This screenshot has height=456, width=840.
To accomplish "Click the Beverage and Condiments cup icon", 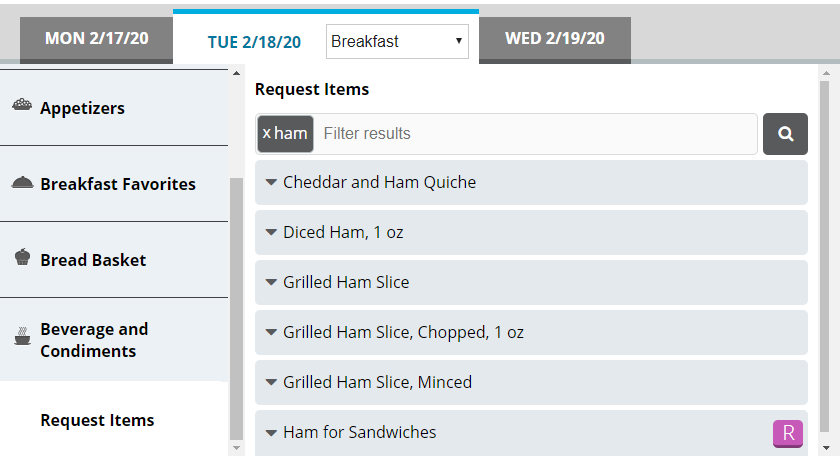I will (21, 338).
